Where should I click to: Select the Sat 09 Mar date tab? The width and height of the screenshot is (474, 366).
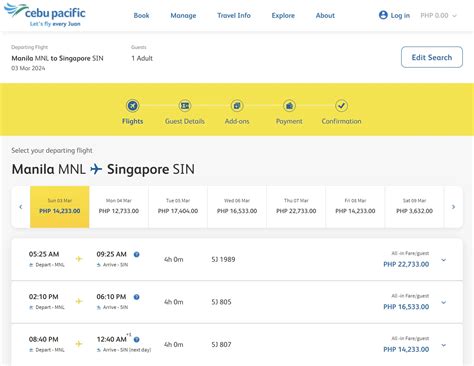click(x=414, y=207)
